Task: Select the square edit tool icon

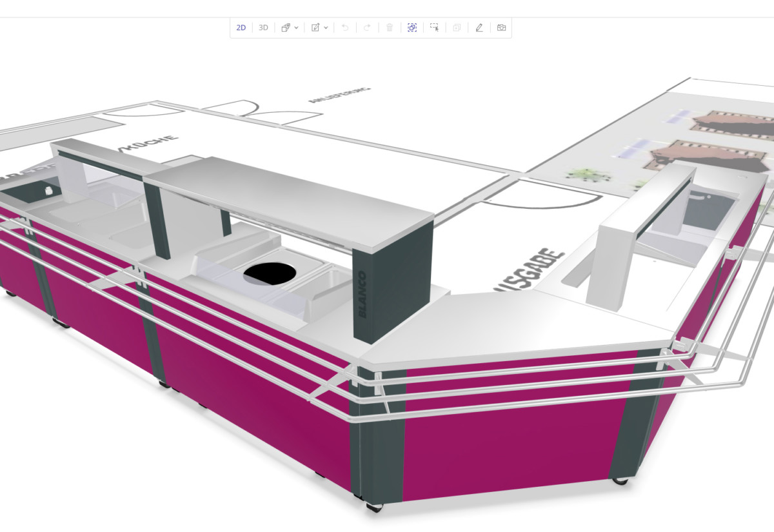Action: click(314, 28)
